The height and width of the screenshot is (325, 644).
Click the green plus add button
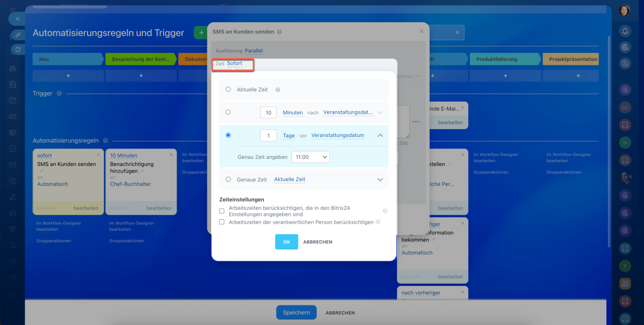[201, 33]
